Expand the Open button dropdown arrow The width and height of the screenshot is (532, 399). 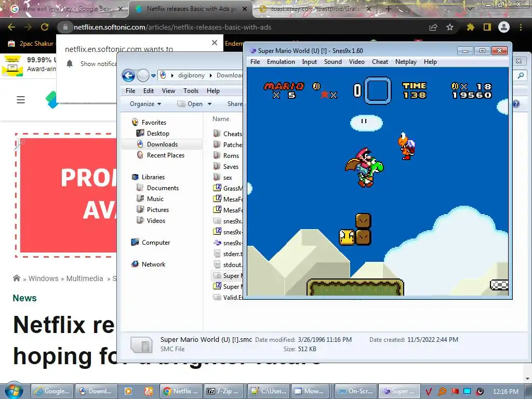(x=209, y=104)
